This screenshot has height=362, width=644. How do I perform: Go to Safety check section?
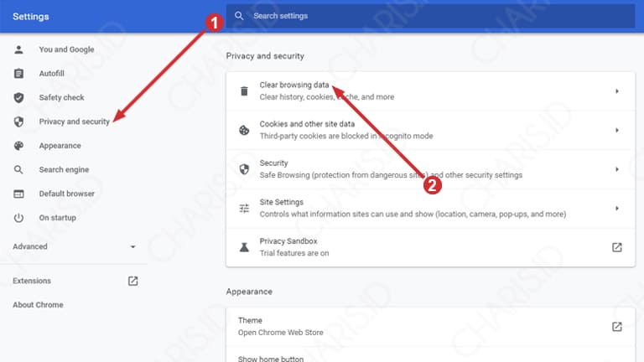click(x=61, y=98)
